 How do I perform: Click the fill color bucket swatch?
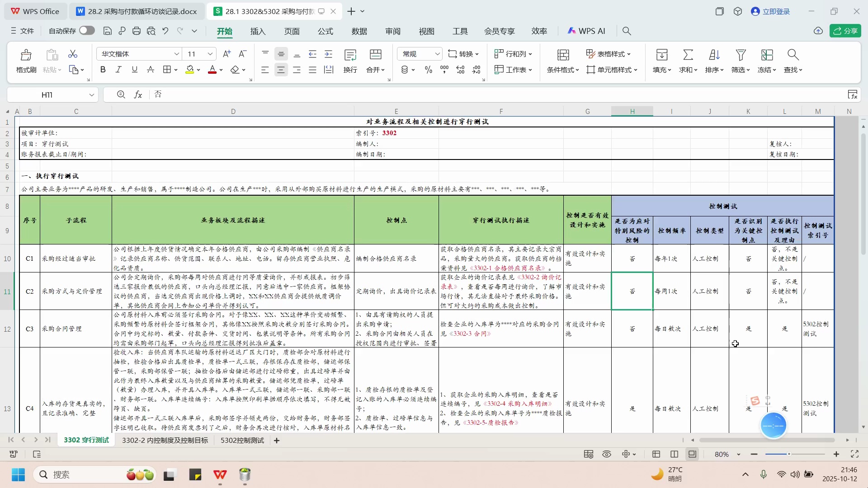tap(190, 70)
